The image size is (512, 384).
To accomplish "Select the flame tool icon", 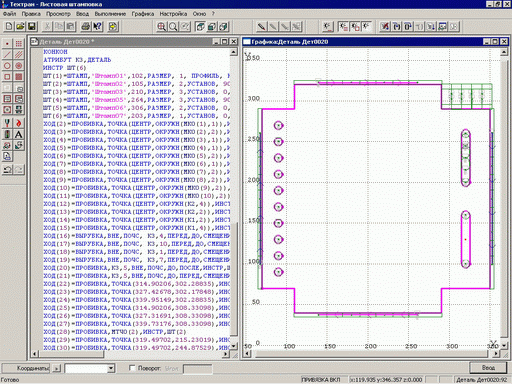I will (19, 123).
